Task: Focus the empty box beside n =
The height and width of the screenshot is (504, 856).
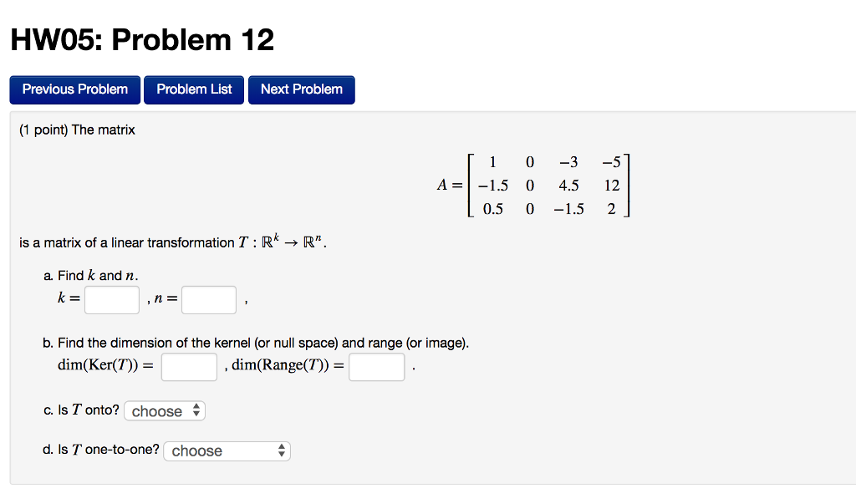Action: click(208, 299)
